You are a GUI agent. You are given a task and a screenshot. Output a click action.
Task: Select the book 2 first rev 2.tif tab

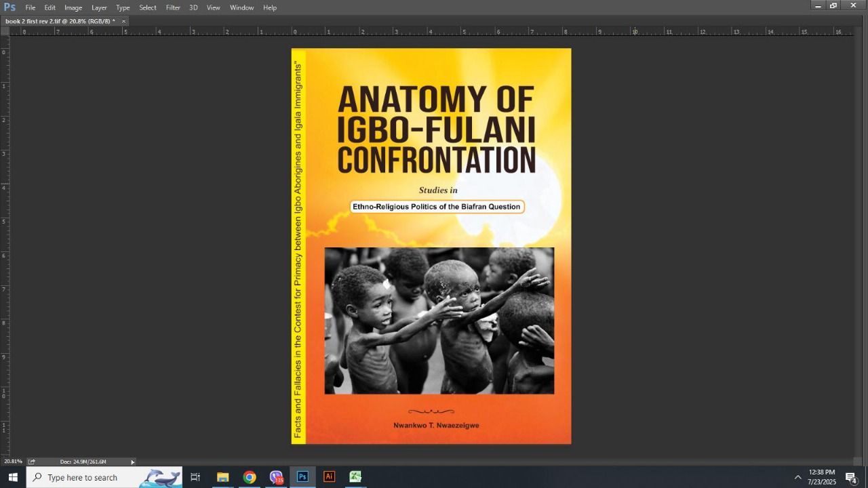click(60, 21)
